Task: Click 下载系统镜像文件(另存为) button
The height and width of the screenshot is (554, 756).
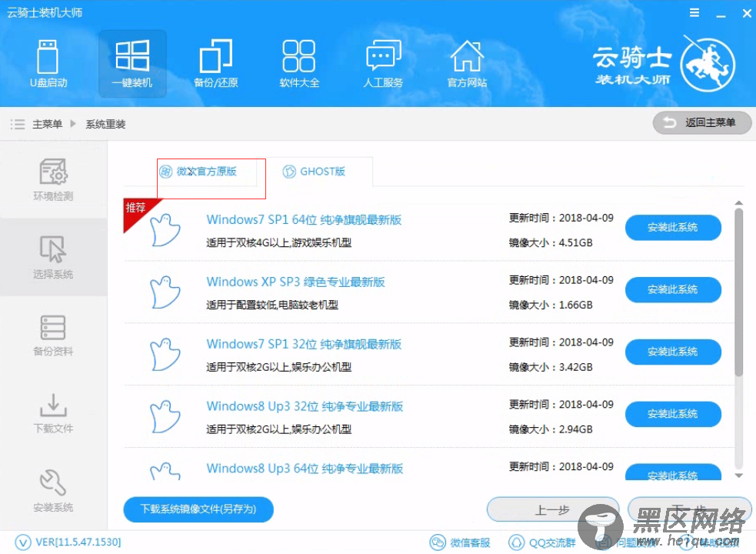Action: [198, 509]
